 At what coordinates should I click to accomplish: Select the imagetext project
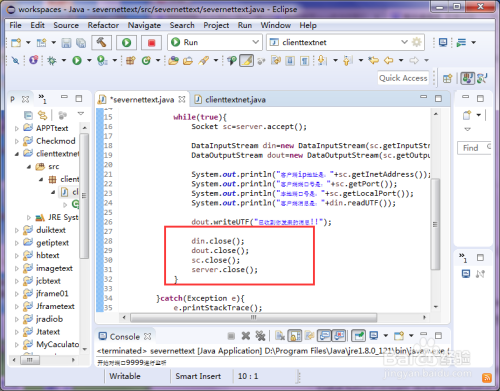point(54,268)
